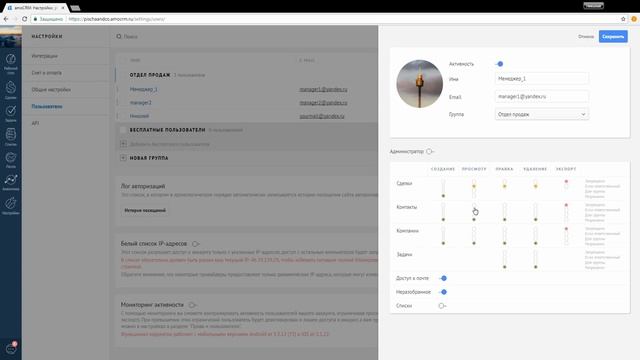Viewport: 640px width, 360px height.
Task: Tick the checkbox for Бесплатные пользователи group
Action: (123, 130)
